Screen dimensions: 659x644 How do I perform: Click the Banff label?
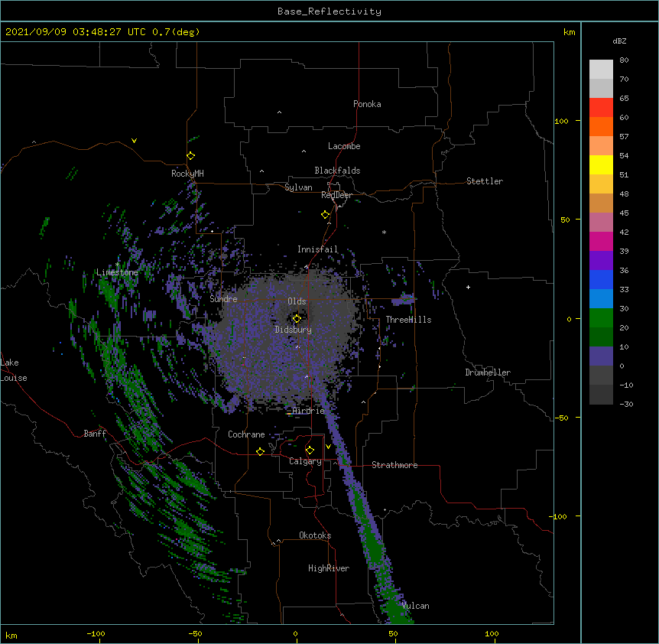[95, 434]
